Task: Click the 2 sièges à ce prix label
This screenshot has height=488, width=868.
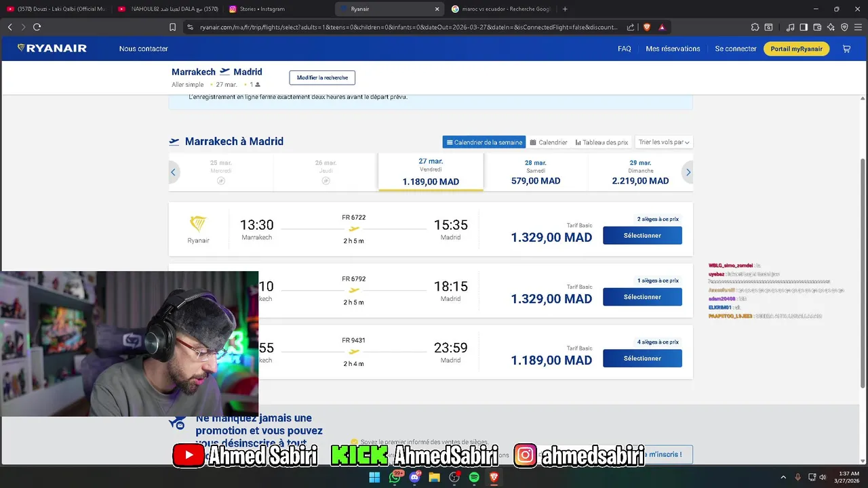Action: (x=658, y=219)
